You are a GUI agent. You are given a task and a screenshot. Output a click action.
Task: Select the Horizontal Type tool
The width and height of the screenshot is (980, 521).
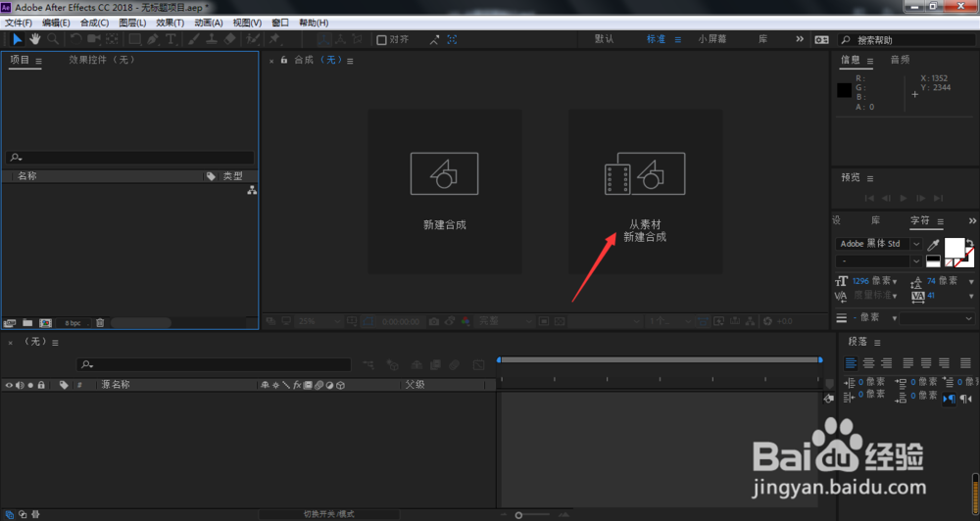point(170,39)
